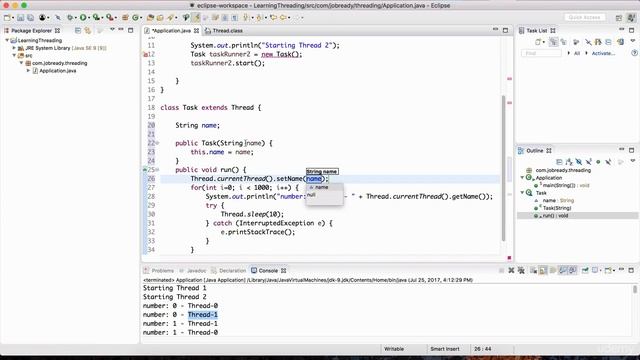The height and width of the screenshot is (360, 640).
Task: Select Task(String) constructor in Outline
Action: (x=557, y=208)
